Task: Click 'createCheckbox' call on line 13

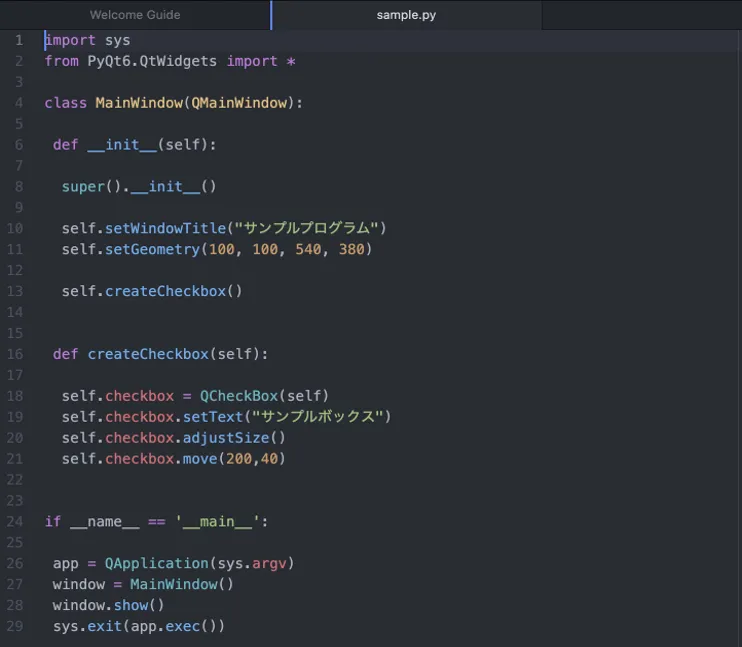Action: [165, 291]
